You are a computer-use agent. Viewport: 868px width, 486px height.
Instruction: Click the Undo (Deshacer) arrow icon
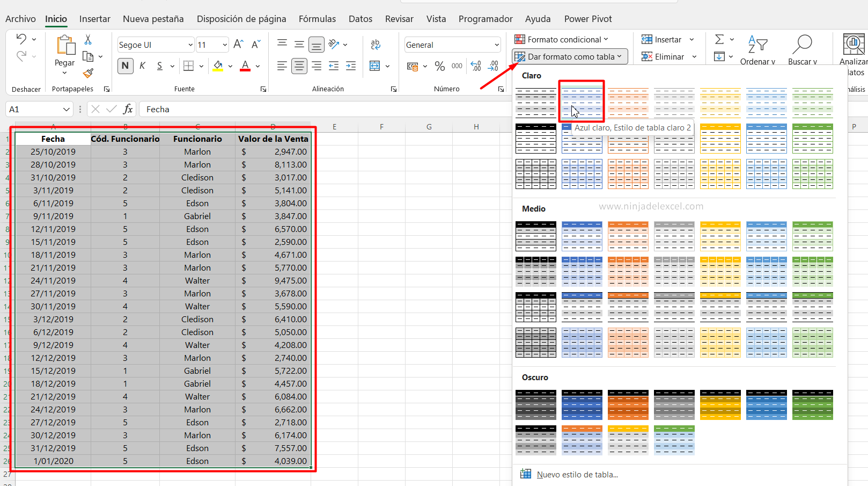tap(21, 39)
